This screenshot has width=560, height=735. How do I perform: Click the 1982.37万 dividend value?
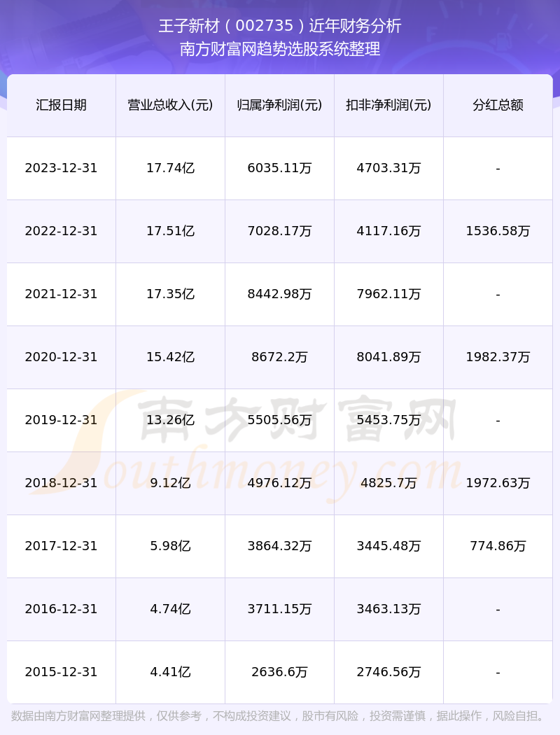coord(498,357)
